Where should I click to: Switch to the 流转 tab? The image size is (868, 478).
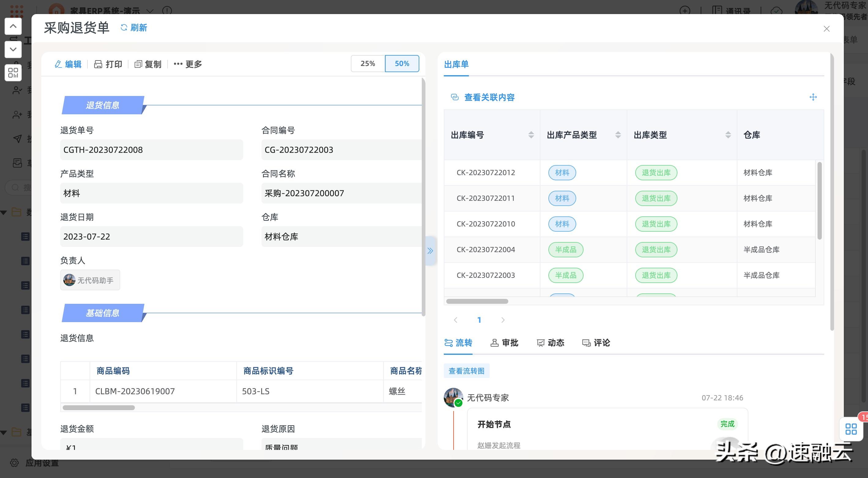(458, 343)
